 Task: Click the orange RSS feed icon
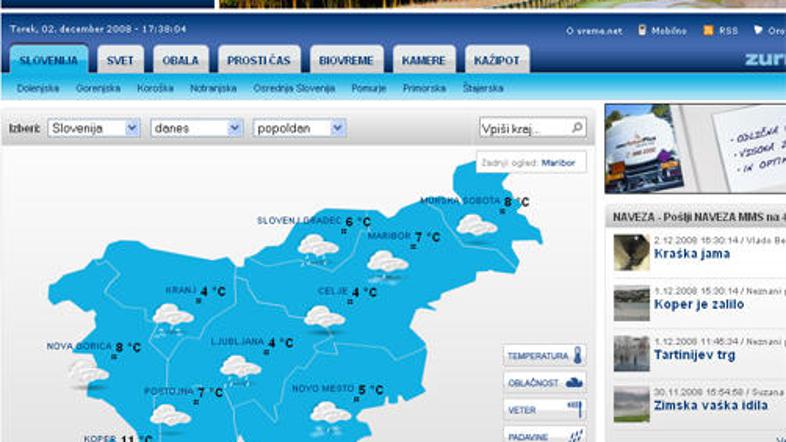pos(708,30)
